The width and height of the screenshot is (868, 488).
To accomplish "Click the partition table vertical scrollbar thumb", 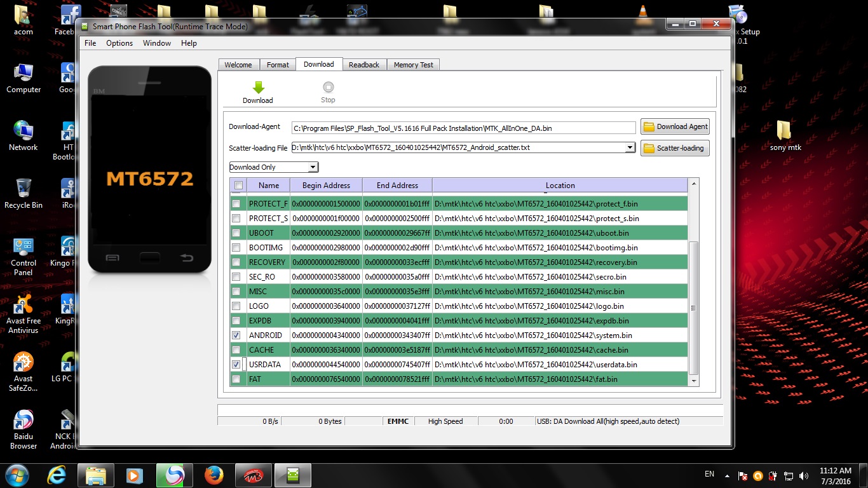I will pyautogui.click(x=693, y=308).
